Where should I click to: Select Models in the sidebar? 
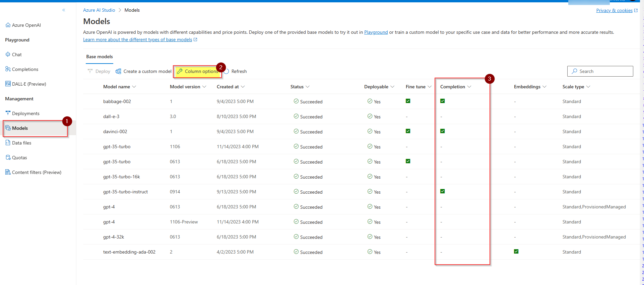[x=38, y=128]
